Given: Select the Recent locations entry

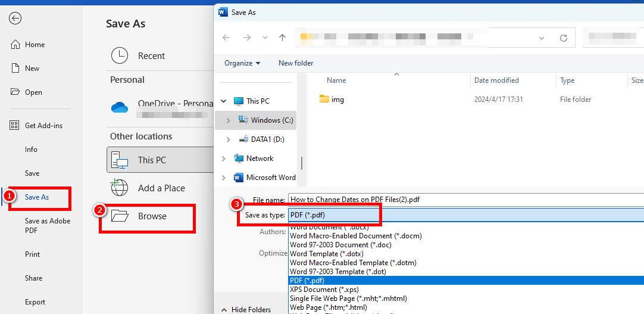Looking at the screenshot, I should tap(160, 56).
